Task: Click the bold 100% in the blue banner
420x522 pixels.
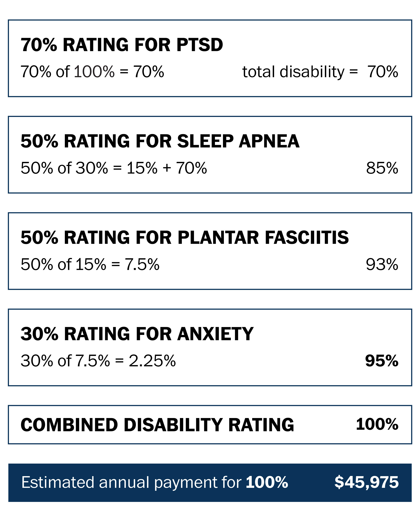Action: 267,482
